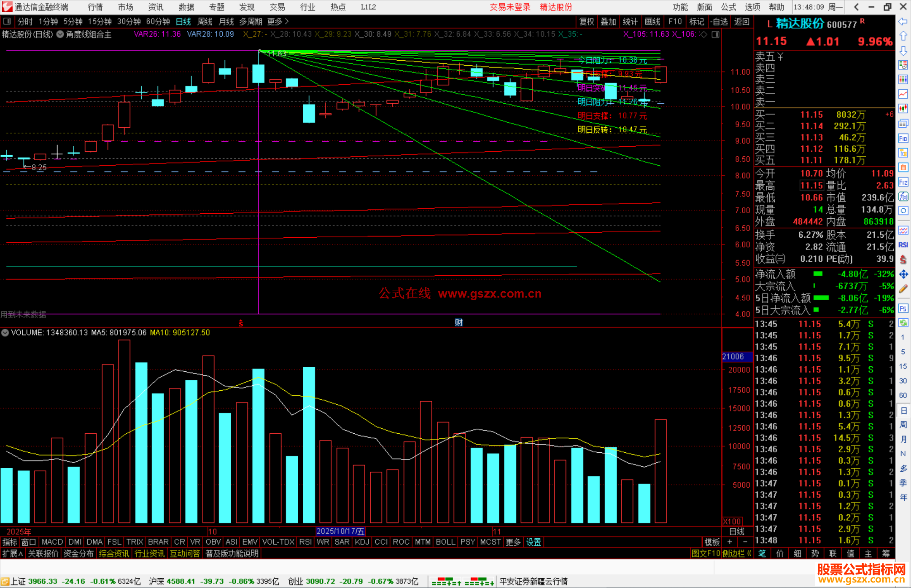Toggle the VOLUME indicator circle button
911x588 pixels.
pyautogui.click(x=5, y=333)
